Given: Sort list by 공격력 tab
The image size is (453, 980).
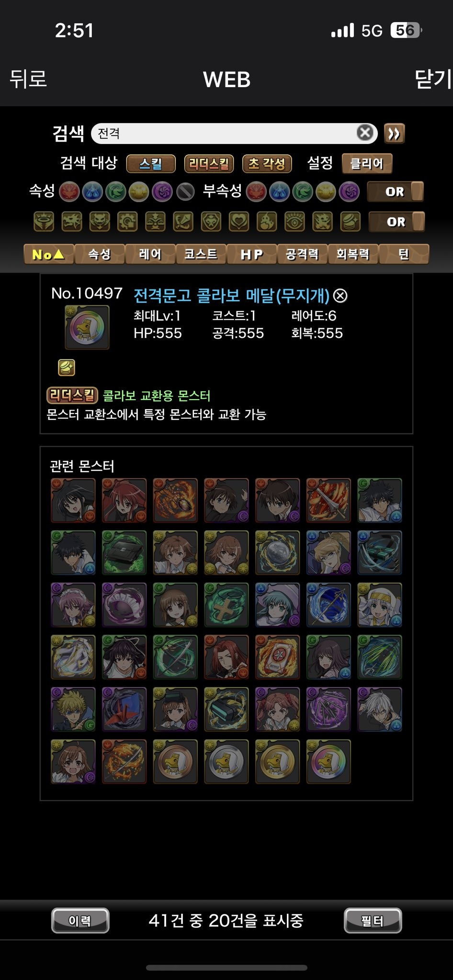Looking at the screenshot, I should 303,254.
